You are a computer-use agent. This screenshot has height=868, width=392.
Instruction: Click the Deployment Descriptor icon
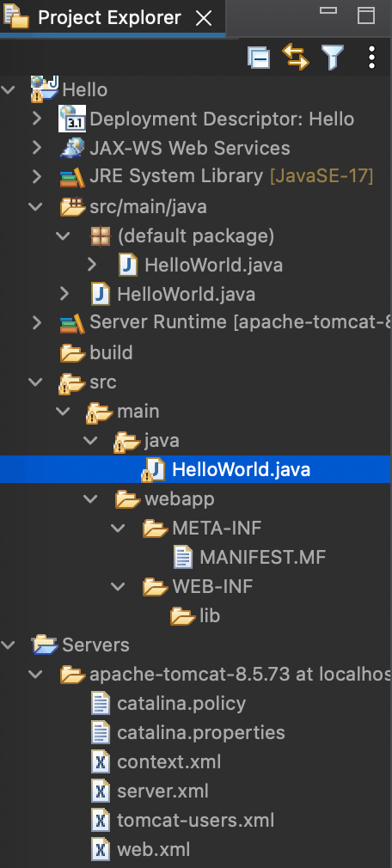72,119
